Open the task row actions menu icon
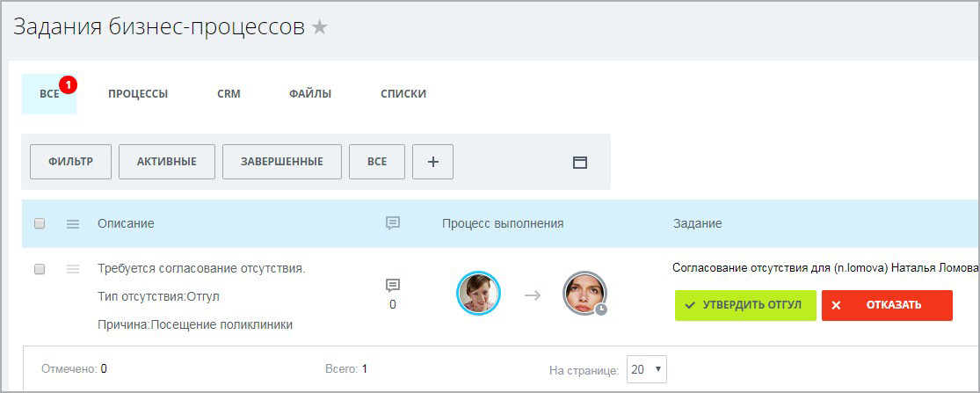This screenshot has height=393, width=980. click(73, 269)
